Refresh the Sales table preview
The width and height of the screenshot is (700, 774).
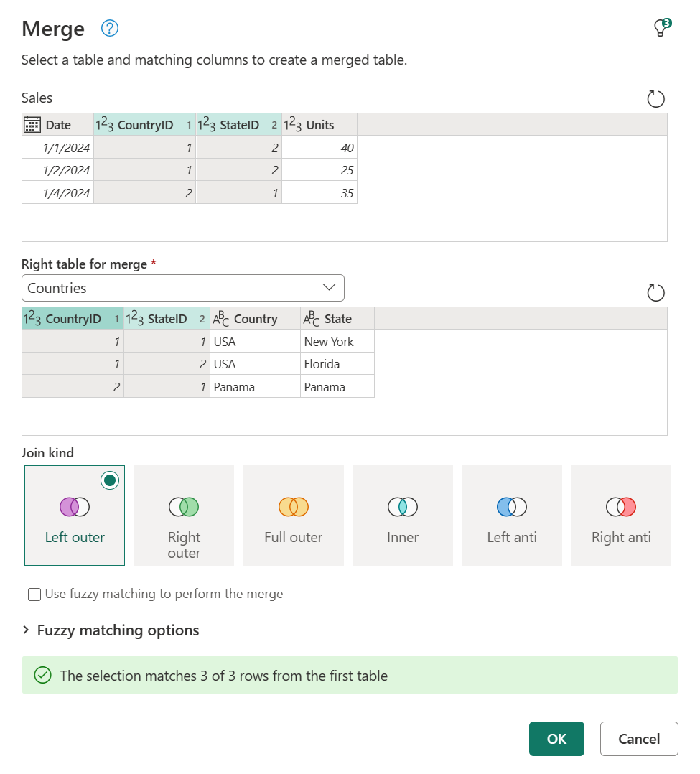tap(655, 99)
